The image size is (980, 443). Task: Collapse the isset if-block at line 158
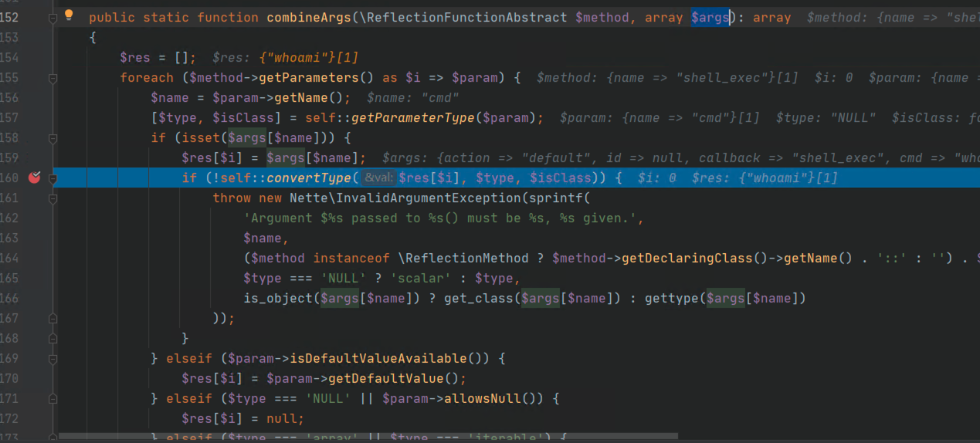point(53,138)
